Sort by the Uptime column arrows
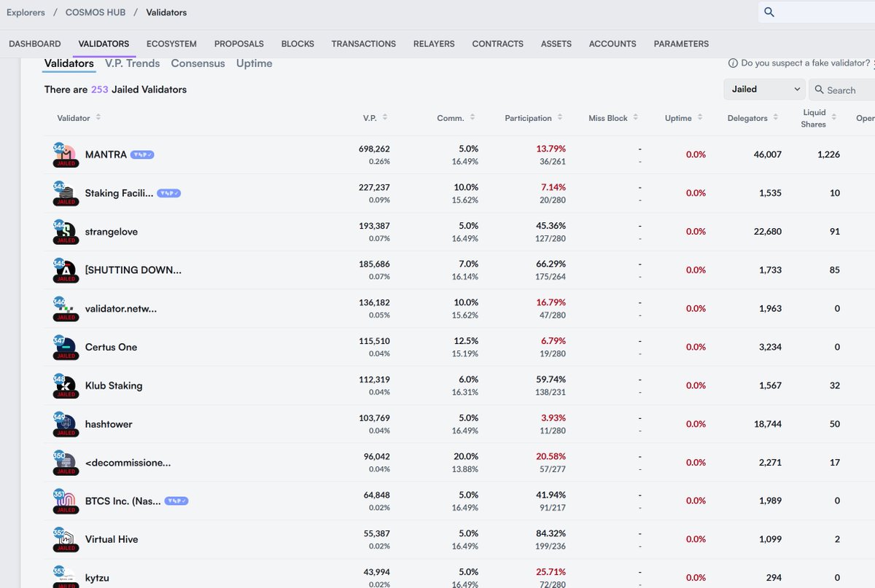Viewport: 875px width, 588px height. (x=700, y=117)
